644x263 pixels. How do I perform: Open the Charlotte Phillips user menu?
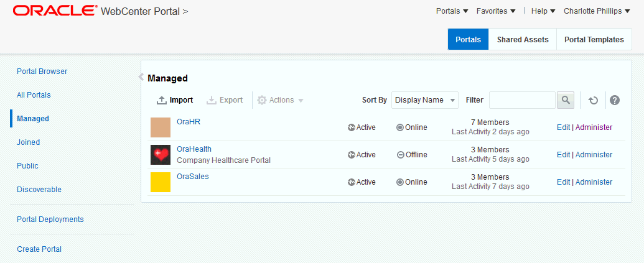pyautogui.click(x=597, y=11)
